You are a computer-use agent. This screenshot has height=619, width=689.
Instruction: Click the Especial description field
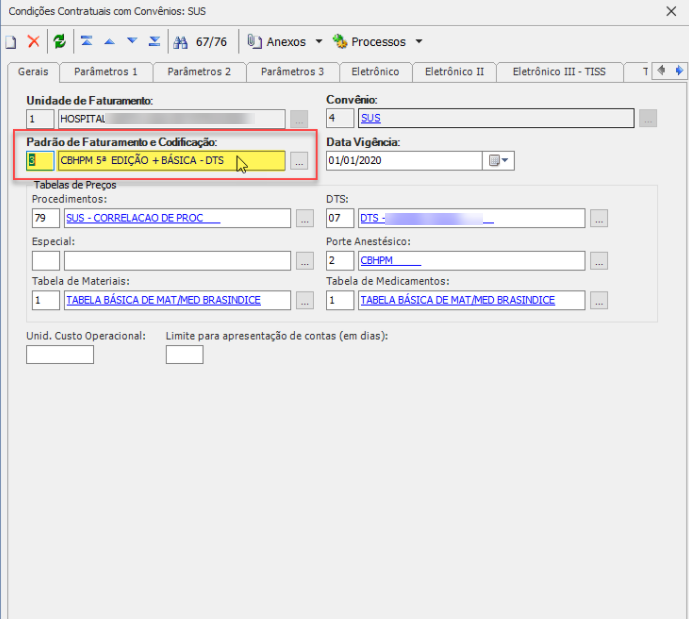coord(178,261)
